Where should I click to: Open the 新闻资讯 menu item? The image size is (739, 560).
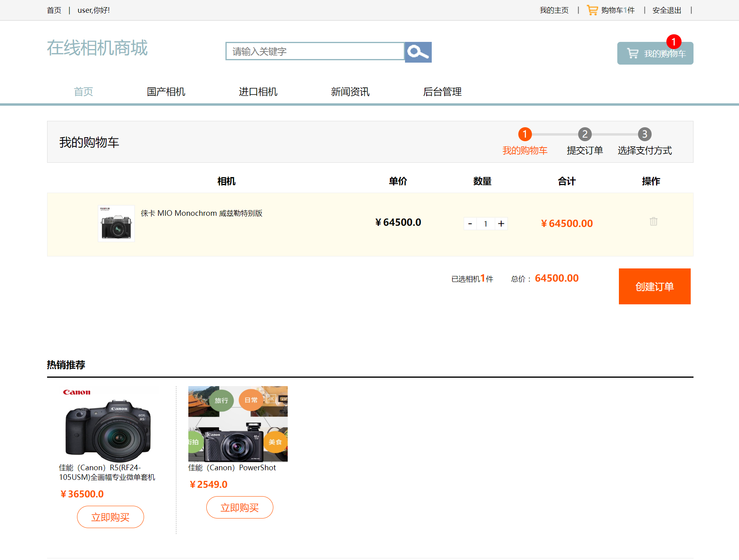tap(350, 92)
